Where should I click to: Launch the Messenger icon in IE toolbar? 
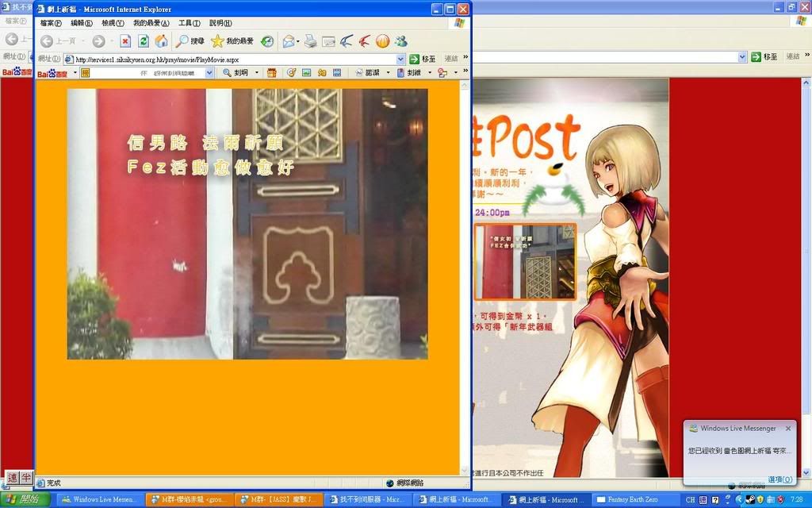(401, 41)
